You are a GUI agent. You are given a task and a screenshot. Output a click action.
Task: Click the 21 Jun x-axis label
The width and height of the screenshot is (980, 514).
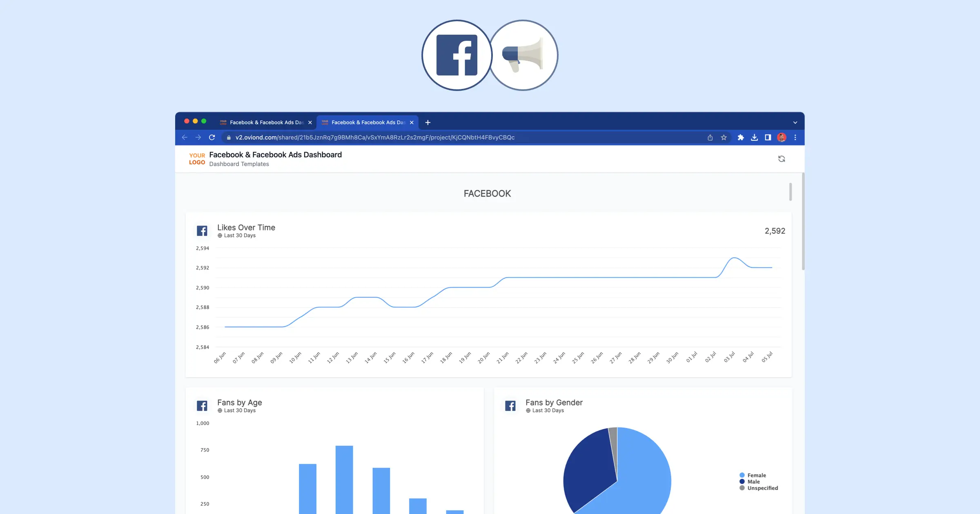point(503,357)
